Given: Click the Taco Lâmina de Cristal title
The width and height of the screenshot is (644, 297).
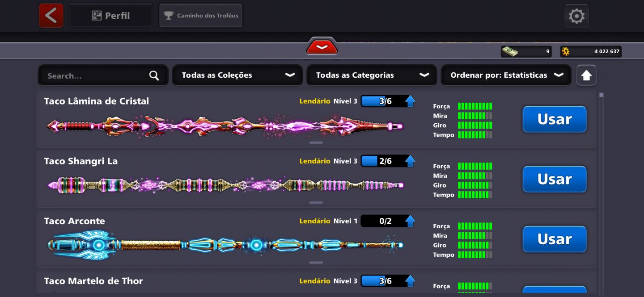Looking at the screenshot, I should (x=97, y=101).
